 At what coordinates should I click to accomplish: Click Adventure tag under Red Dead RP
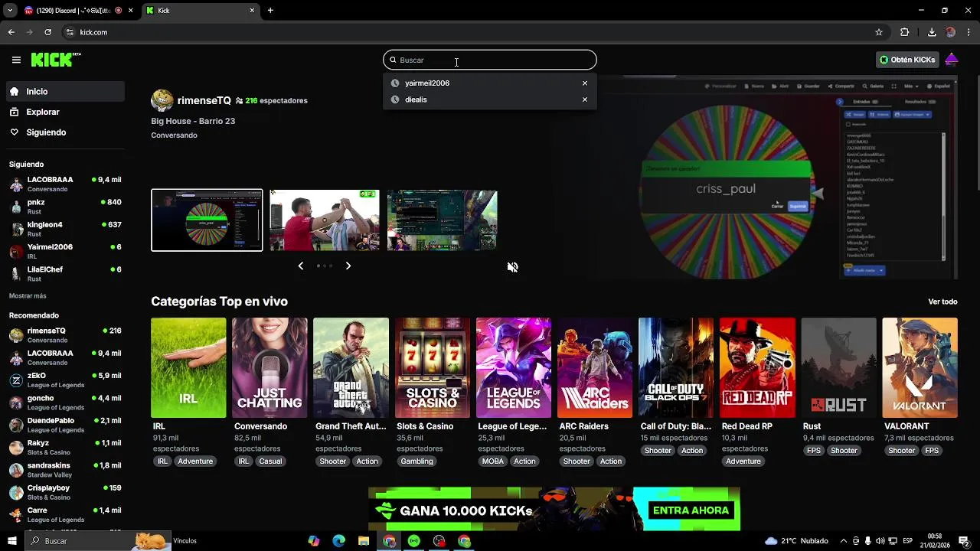743,461
